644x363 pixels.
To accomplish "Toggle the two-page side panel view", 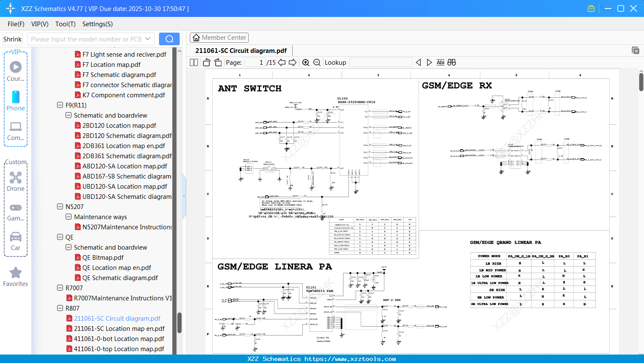I will click(x=194, y=63).
